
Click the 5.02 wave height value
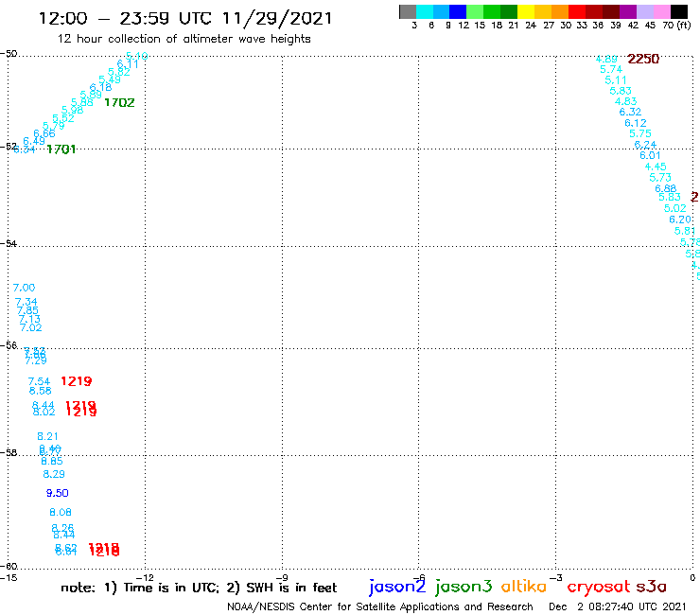(x=674, y=208)
